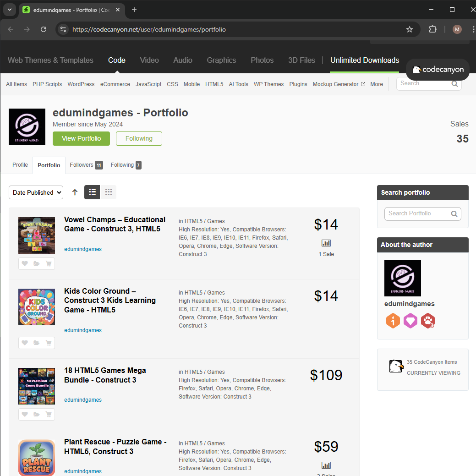The height and width of the screenshot is (476, 476).
Task: Expand the More categories menu
Action: click(377, 84)
